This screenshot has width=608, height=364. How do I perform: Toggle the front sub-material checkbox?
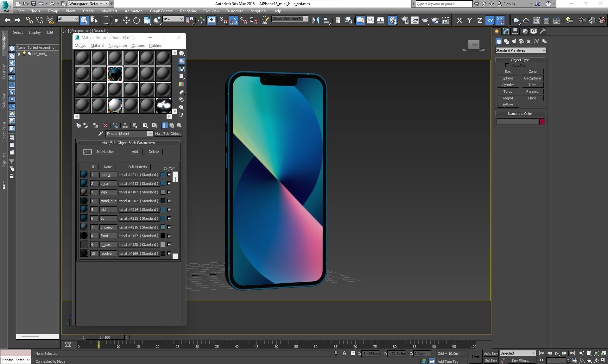coord(169,236)
